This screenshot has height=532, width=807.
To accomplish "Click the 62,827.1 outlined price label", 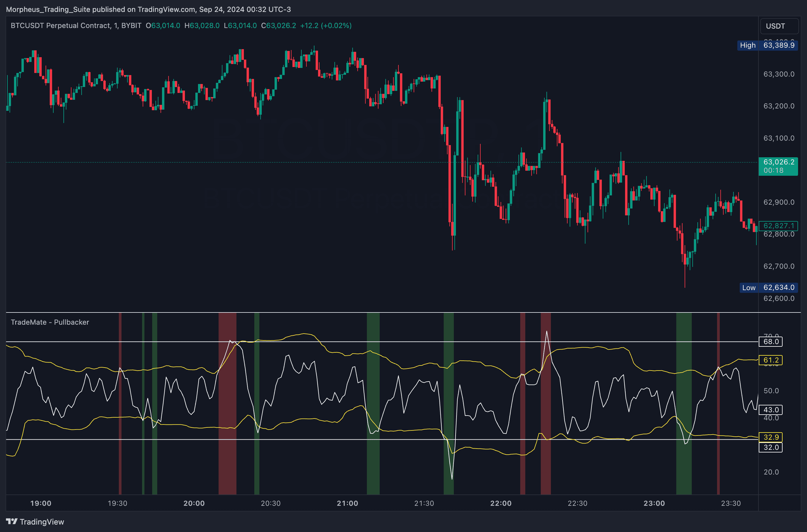I will [778, 225].
